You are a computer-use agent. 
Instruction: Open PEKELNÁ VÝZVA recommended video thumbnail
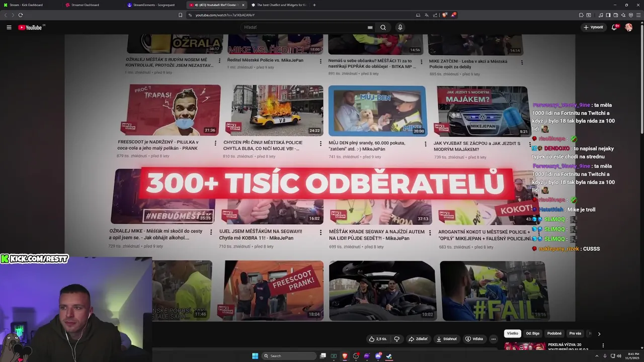pyautogui.click(x=525, y=346)
